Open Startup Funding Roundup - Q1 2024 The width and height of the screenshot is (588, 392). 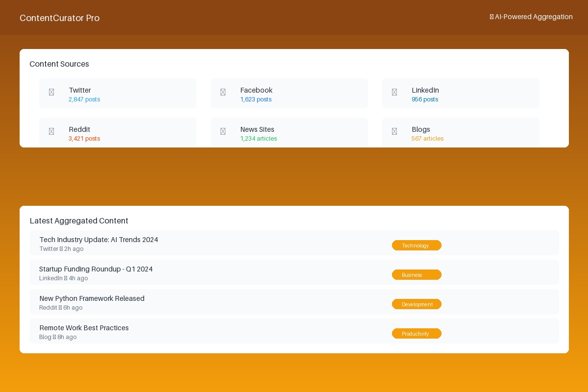(96, 269)
